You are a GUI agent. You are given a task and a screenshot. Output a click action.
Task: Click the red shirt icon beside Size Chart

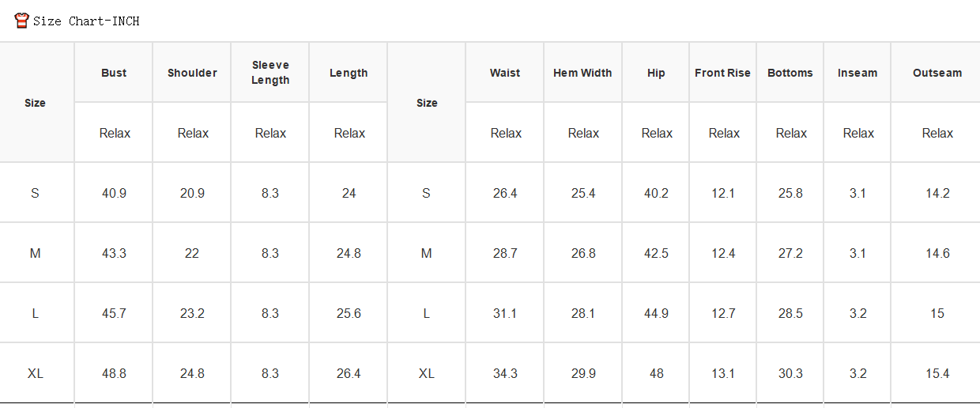pyautogui.click(x=22, y=21)
